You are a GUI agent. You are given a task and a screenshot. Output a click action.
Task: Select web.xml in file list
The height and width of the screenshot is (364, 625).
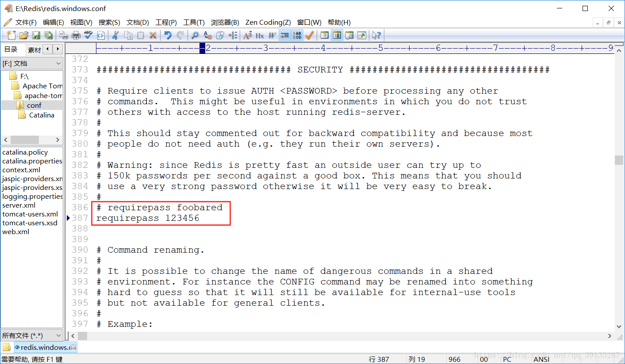click(x=15, y=231)
